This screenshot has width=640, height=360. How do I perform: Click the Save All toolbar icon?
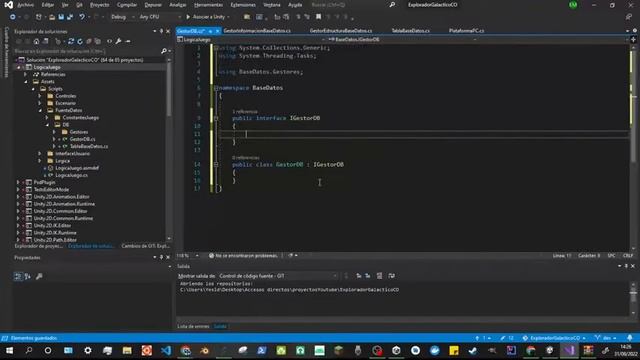[70, 17]
